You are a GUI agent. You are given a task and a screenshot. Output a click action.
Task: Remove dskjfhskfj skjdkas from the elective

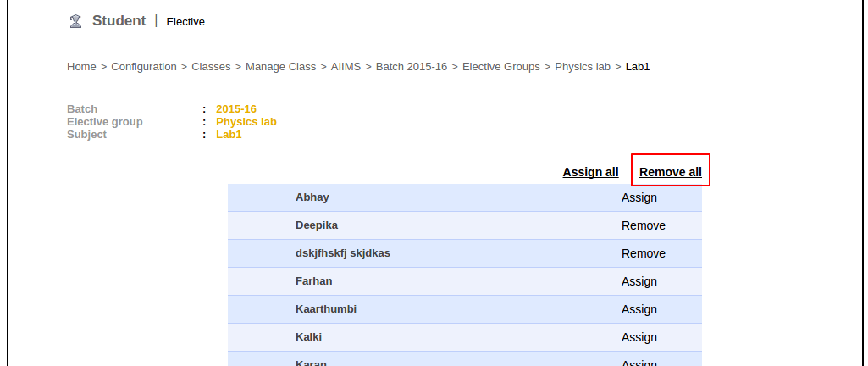tap(644, 253)
